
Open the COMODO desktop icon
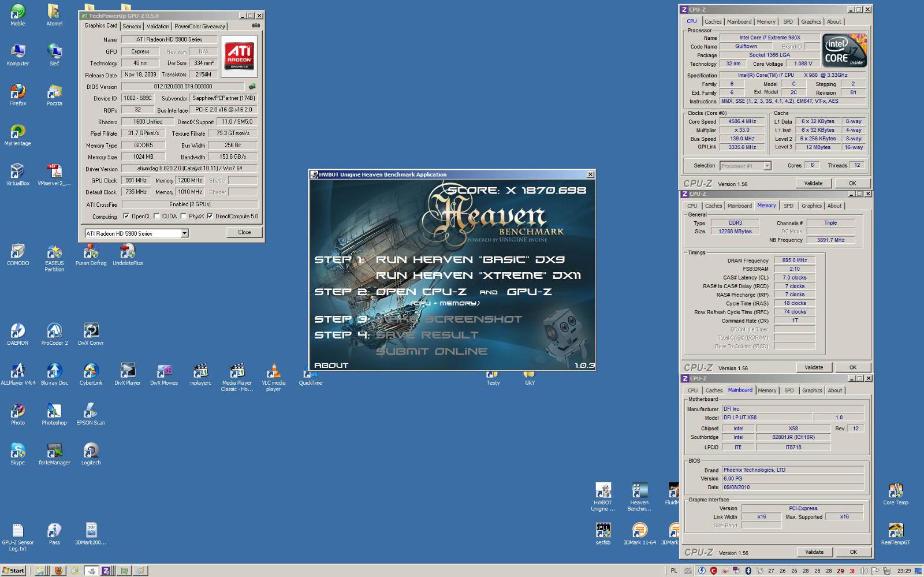point(18,255)
